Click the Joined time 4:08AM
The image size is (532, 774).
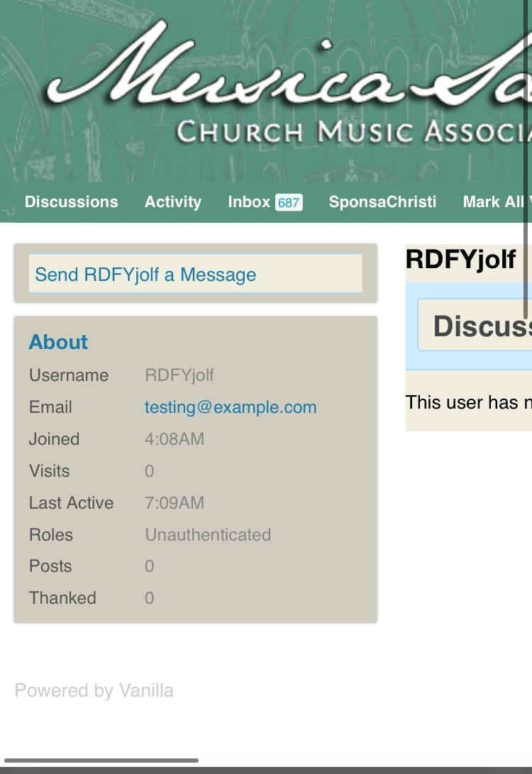[174, 439]
